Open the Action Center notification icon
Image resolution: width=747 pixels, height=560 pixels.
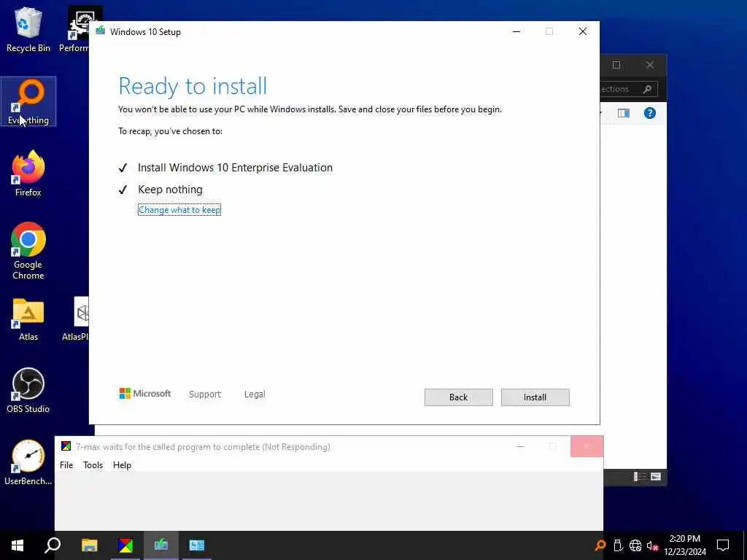pos(723,545)
